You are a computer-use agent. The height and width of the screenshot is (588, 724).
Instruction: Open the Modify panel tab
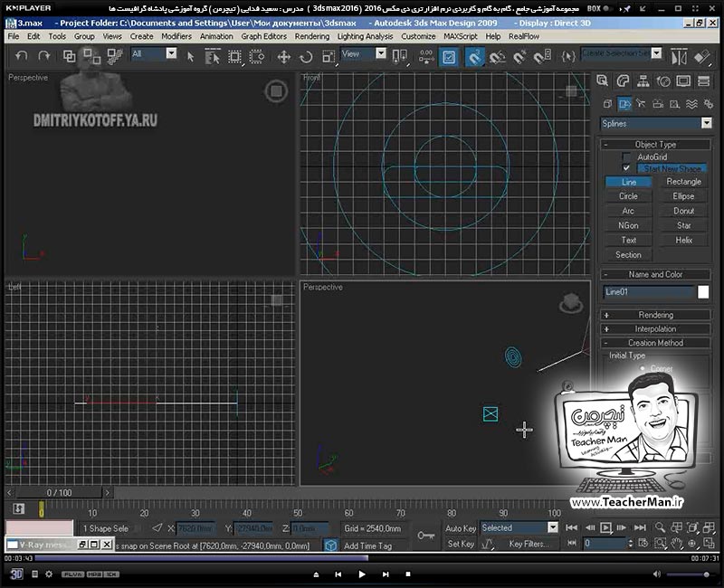coord(623,81)
